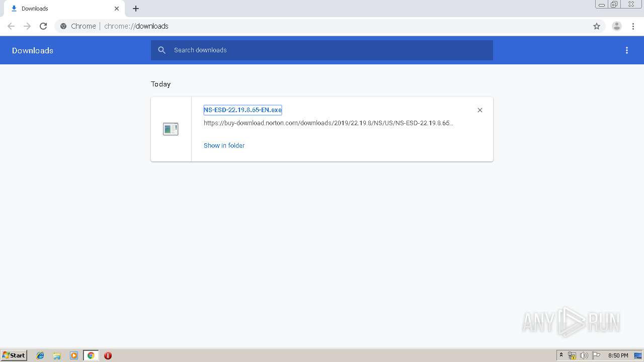This screenshot has height=362, width=644.
Task: Click the Chrome site info icon
Action: [x=63, y=26]
